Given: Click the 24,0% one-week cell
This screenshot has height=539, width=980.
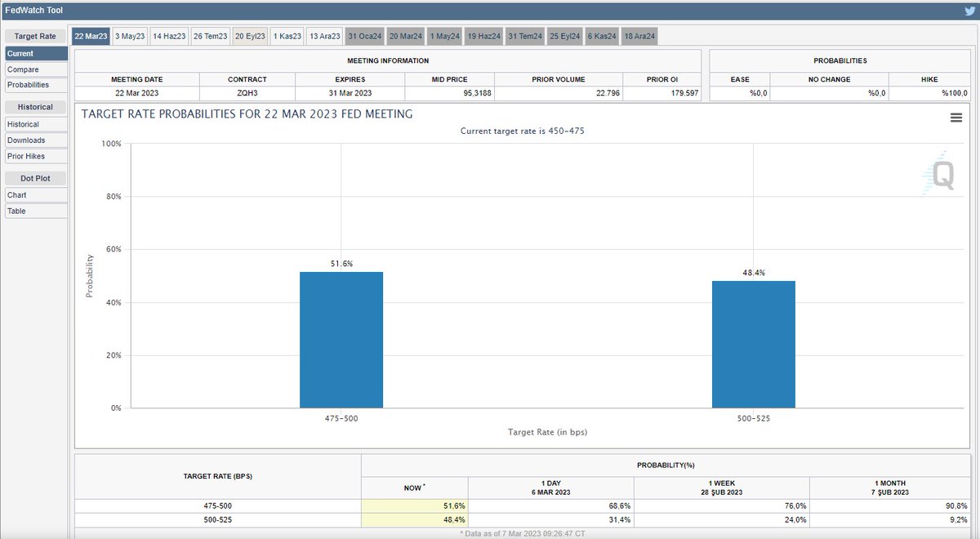Looking at the screenshot, I should [x=723, y=519].
